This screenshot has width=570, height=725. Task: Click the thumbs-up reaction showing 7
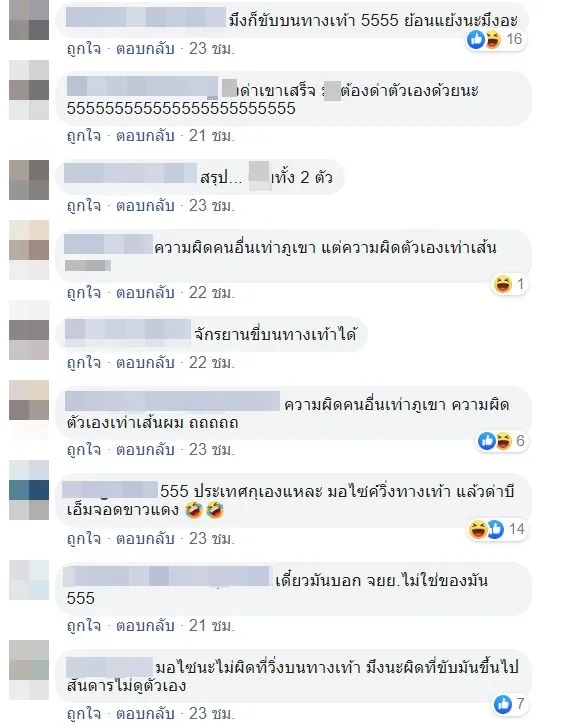tap(510, 704)
